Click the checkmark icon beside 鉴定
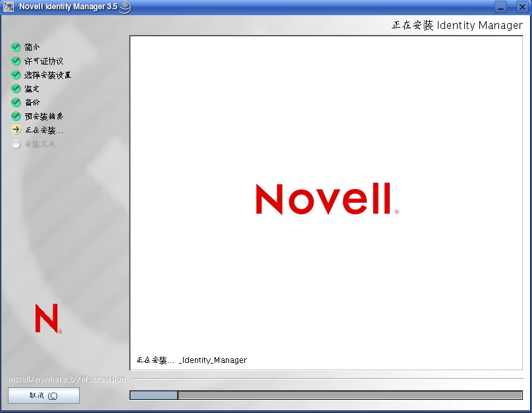The image size is (532, 413). click(x=16, y=88)
